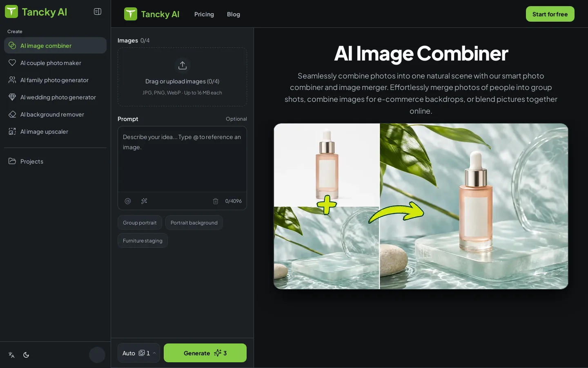The height and width of the screenshot is (368, 588).
Task: Choose the Group portrait preset
Action: click(140, 222)
